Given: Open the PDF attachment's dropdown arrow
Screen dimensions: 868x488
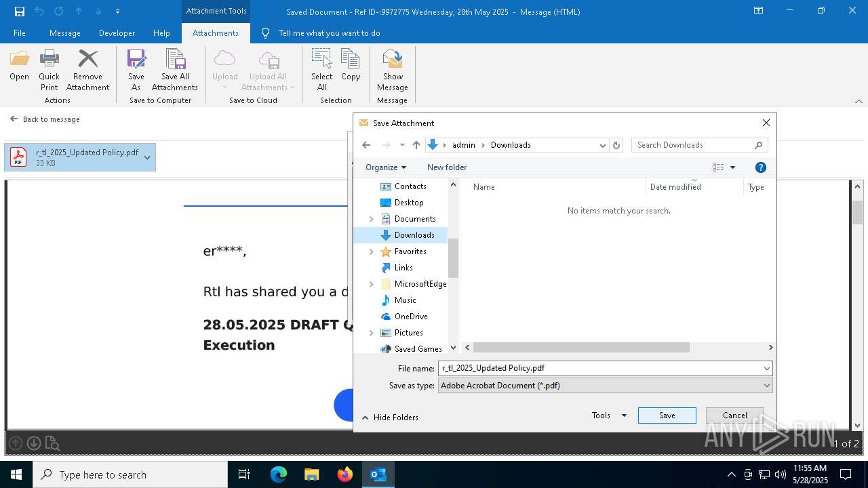Looking at the screenshot, I should [147, 158].
